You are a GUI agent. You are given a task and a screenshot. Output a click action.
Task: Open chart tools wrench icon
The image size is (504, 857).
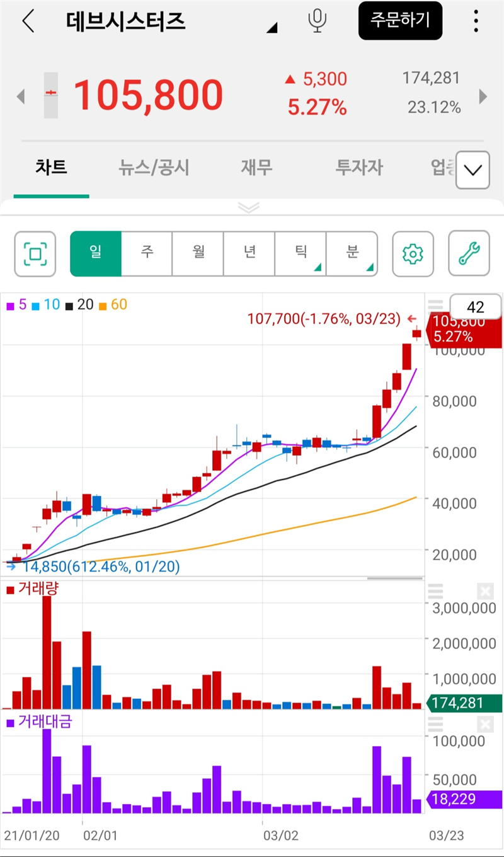[x=469, y=254]
